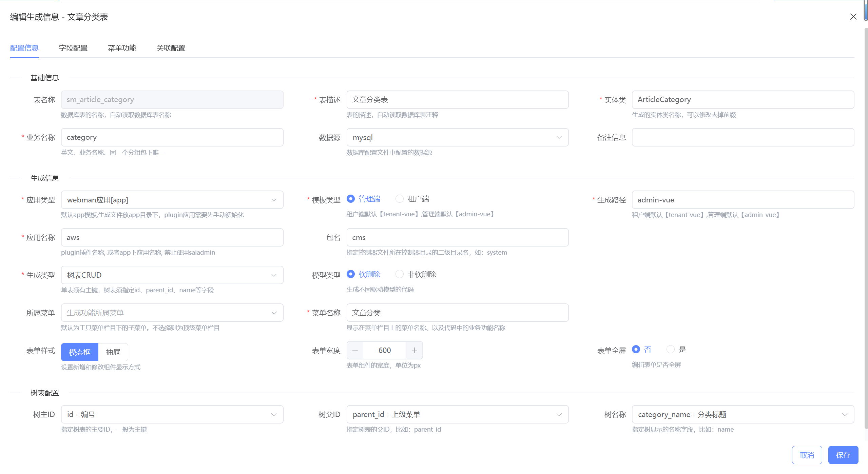Click the minus button of 表单宽度
This screenshot has width=868, height=474.
coord(355,350)
